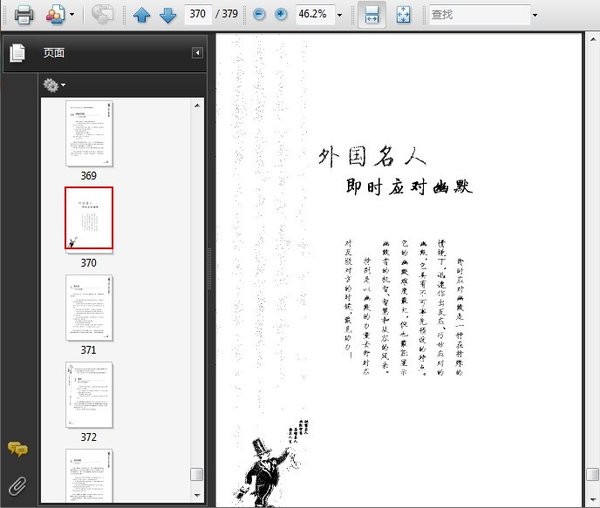Expand the search box options dropdown

534,16
